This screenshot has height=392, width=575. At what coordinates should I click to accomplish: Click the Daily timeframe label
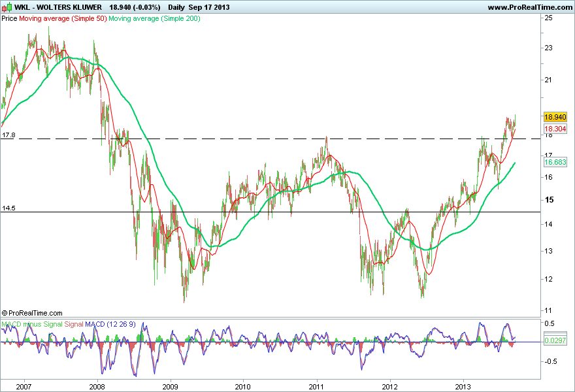[177, 7]
